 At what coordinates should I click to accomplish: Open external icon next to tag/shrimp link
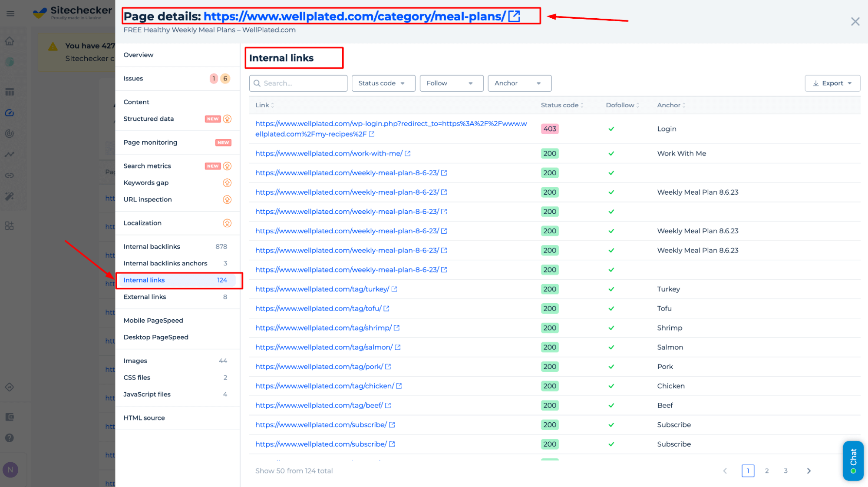coord(396,328)
